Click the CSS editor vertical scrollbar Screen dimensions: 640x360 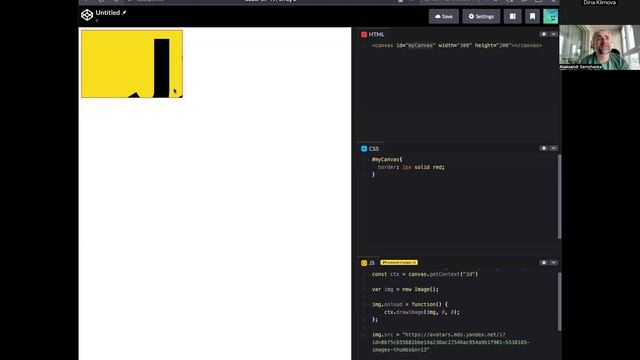coord(559,197)
